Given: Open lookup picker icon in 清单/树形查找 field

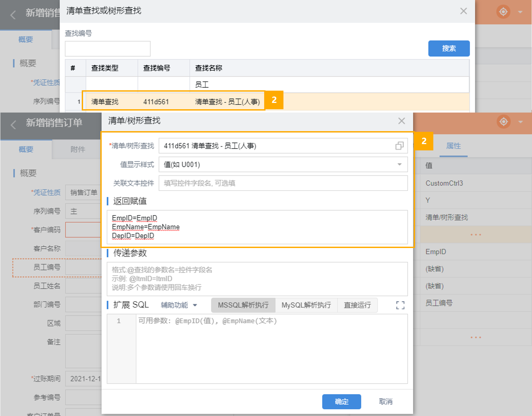Looking at the screenshot, I should pos(399,146).
